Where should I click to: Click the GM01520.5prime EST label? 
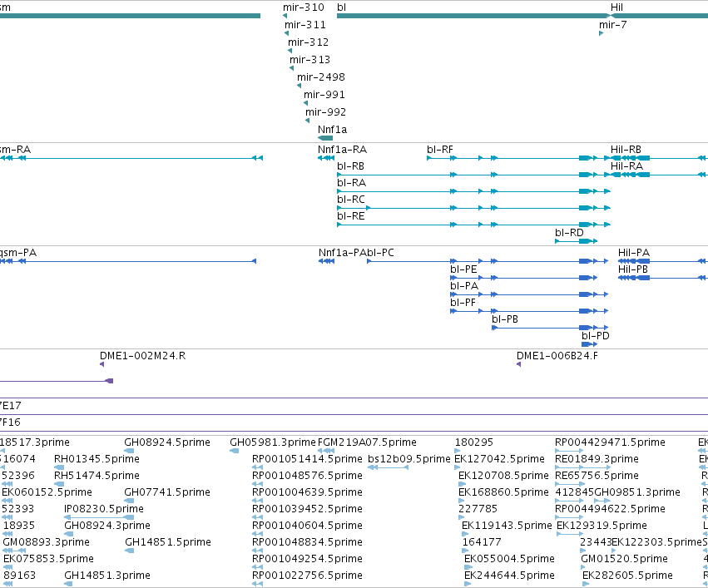click(x=624, y=559)
